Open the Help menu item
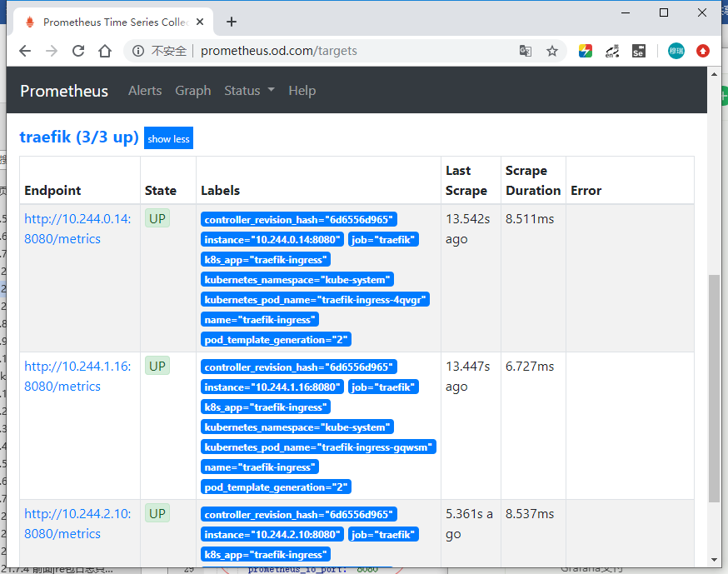Viewport: 728px width, 574px height. tap(302, 91)
